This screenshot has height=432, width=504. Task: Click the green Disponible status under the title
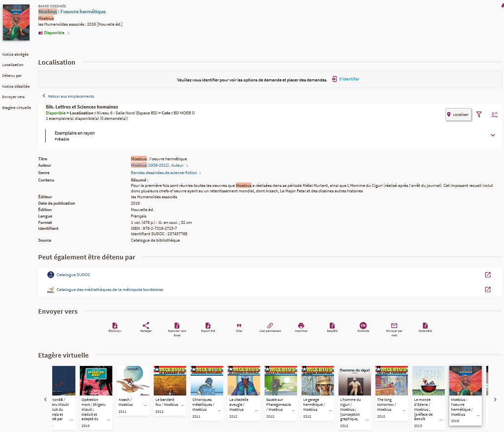54,33
